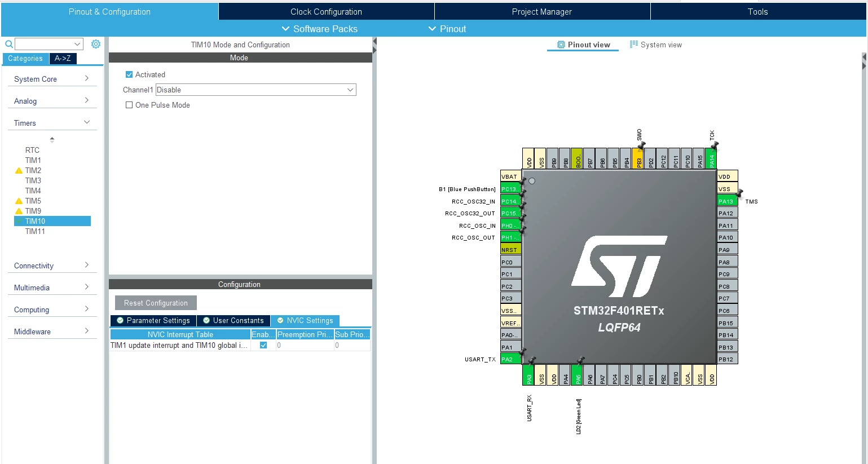Viewport: 868px width, 464px height.
Task: Click the yellow PB3 SWO pin
Action: coord(638,158)
